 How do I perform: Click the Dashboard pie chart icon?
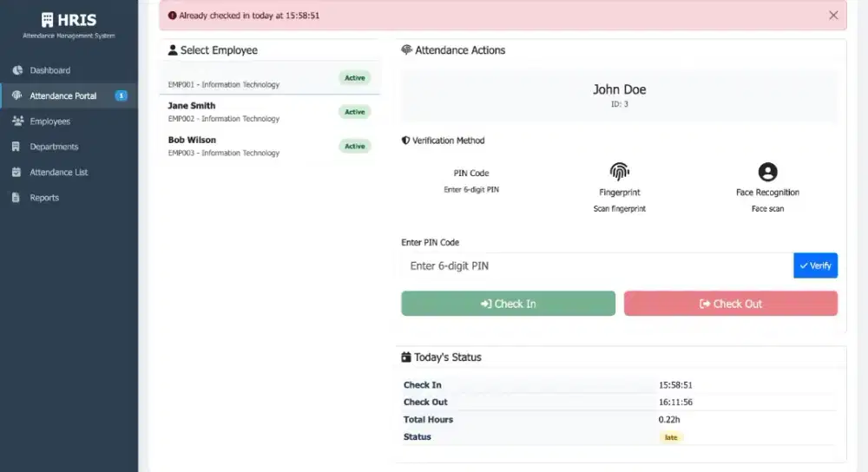pyautogui.click(x=17, y=70)
